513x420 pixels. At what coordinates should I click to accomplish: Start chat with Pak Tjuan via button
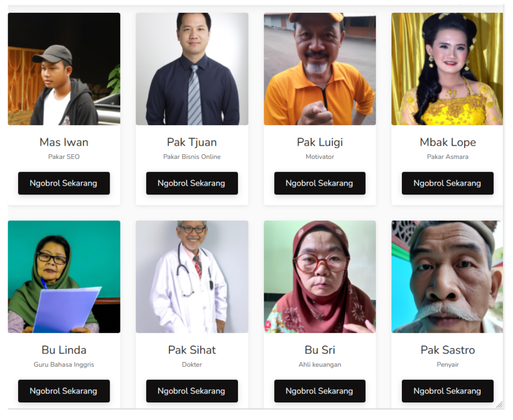192,183
